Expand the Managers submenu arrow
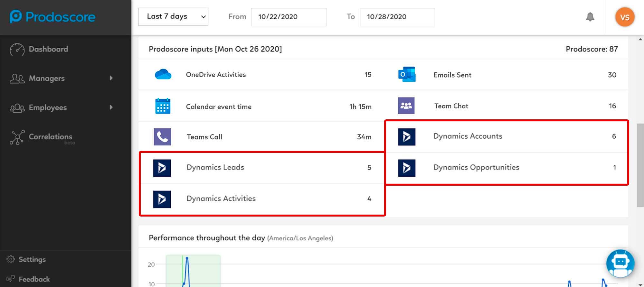This screenshot has height=287, width=644. (x=111, y=78)
